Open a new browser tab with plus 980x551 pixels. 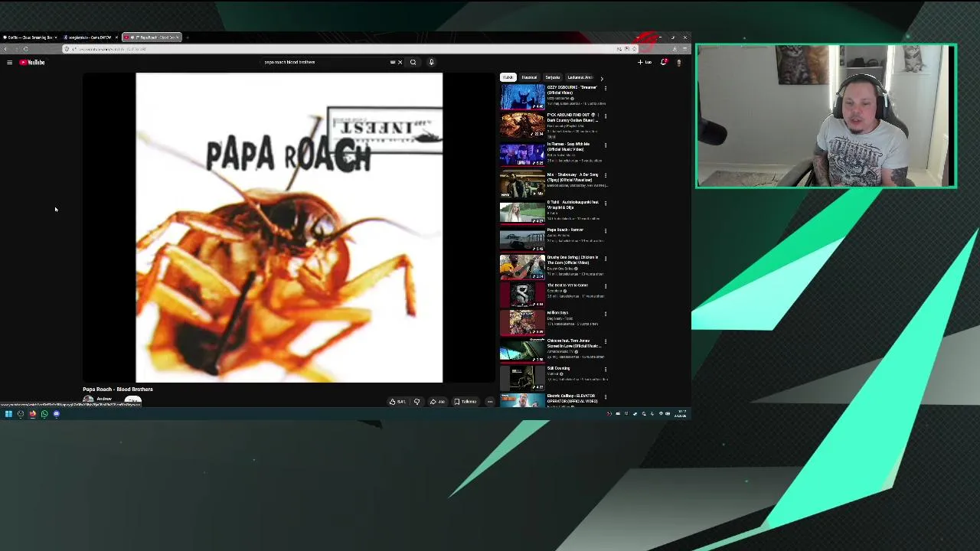tap(188, 37)
